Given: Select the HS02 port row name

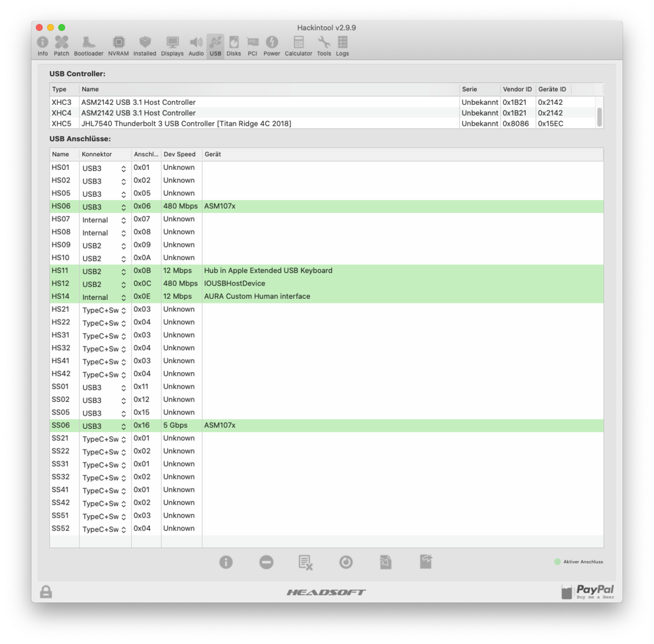Looking at the screenshot, I should coord(61,181).
